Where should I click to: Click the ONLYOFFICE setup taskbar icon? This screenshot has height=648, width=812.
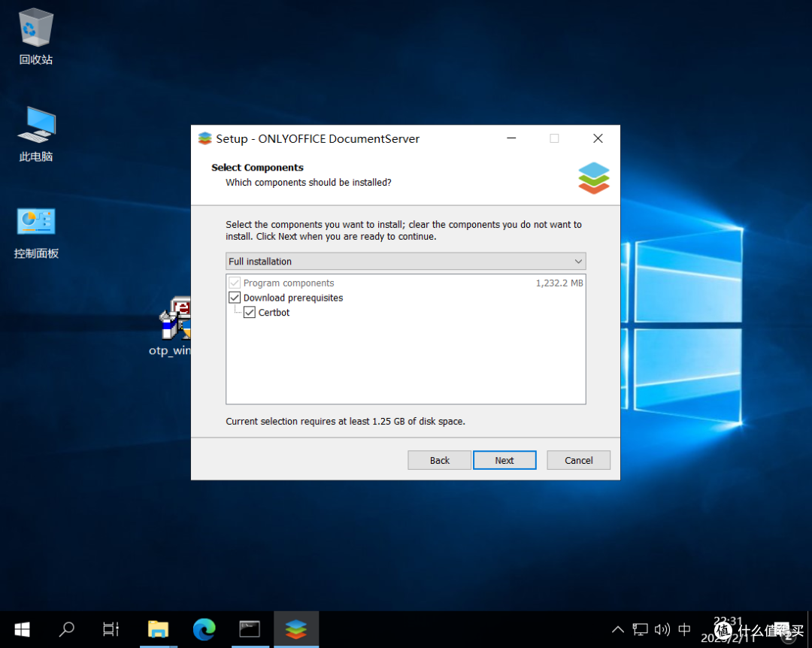(x=296, y=629)
